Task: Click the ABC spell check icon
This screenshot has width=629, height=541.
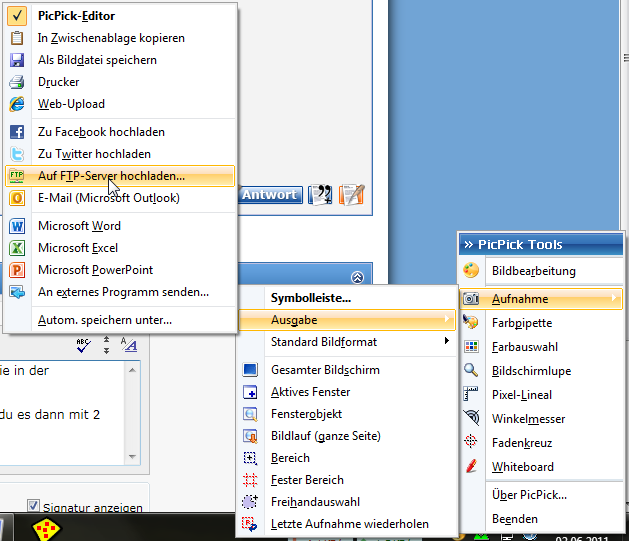Action: [x=83, y=345]
